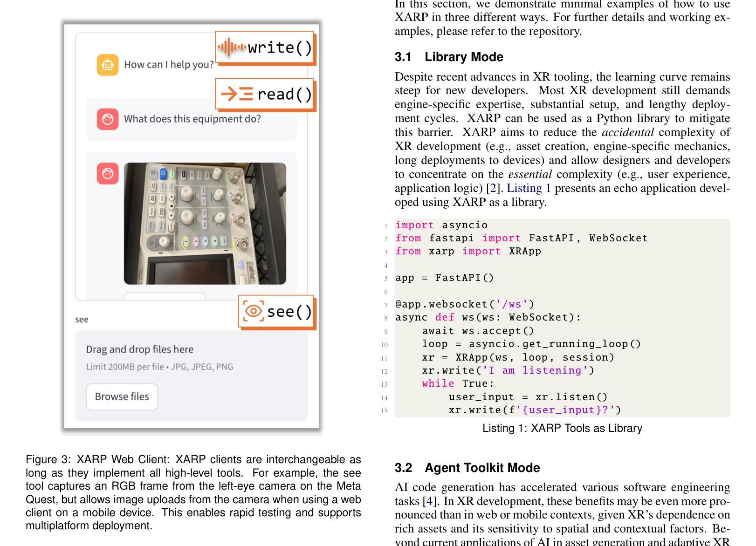The height and width of the screenshot is (546, 756).
Task: Click the eye scan icon beside see()
Action: pyautogui.click(x=254, y=311)
